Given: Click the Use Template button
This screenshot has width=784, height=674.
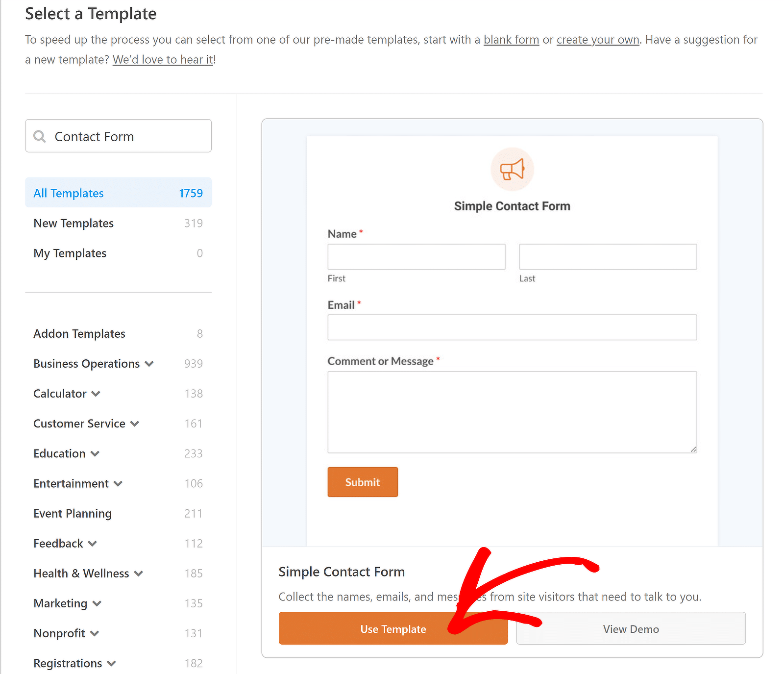Looking at the screenshot, I should tap(393, 628).
